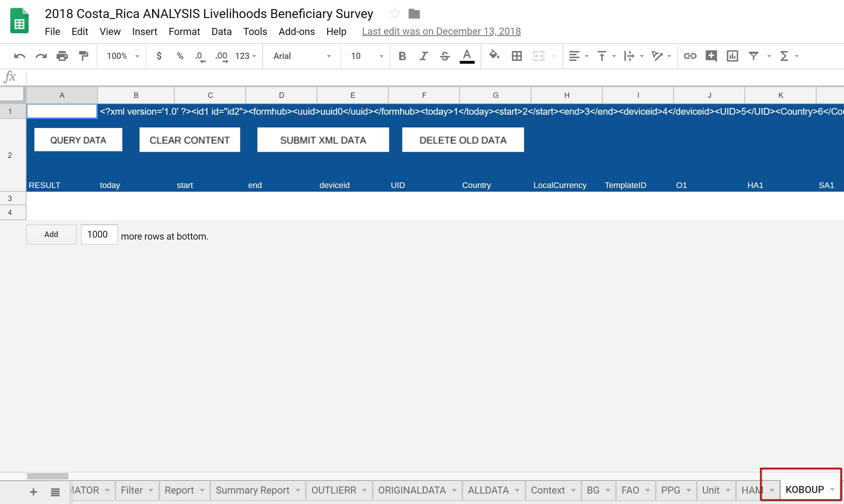Viewport: 844px width, 504px height.
Task: Decrease decimal places
Action: click(200, 57)
